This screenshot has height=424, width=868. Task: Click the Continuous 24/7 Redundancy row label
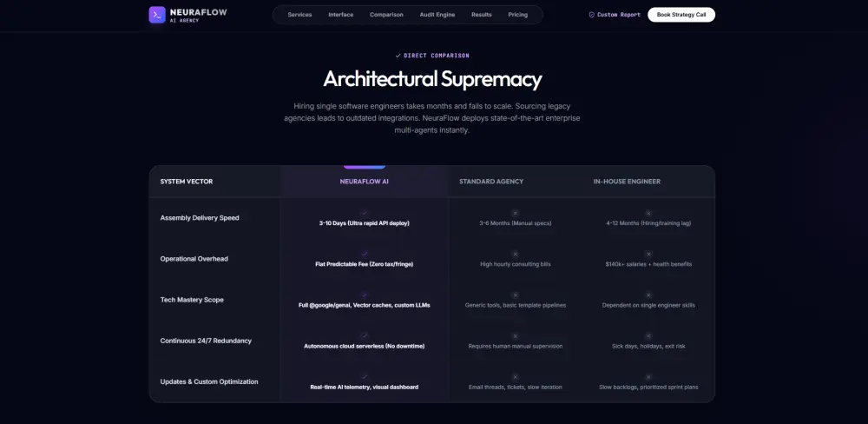(206, 341)
